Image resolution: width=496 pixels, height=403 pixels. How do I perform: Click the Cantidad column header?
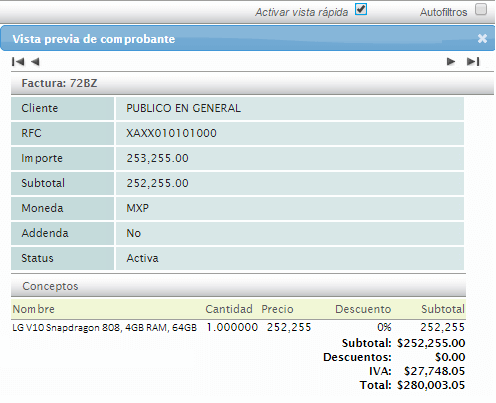pos(229,309)
